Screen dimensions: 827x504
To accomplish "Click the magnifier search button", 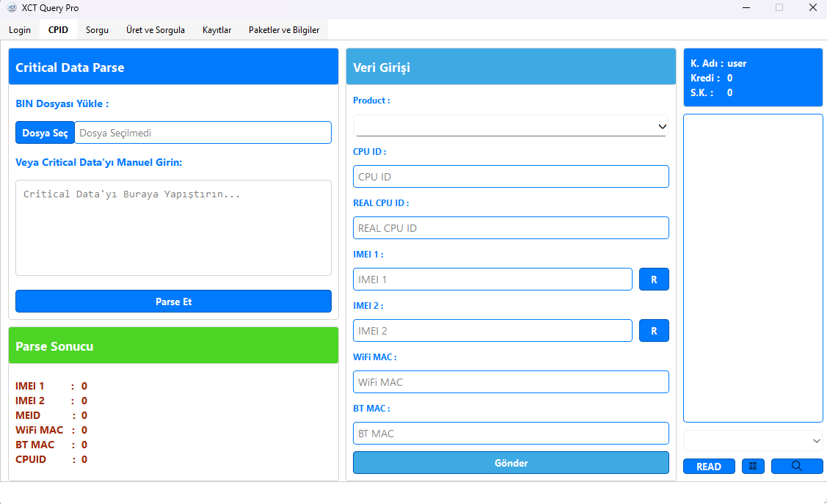I will tap(796, 467).
